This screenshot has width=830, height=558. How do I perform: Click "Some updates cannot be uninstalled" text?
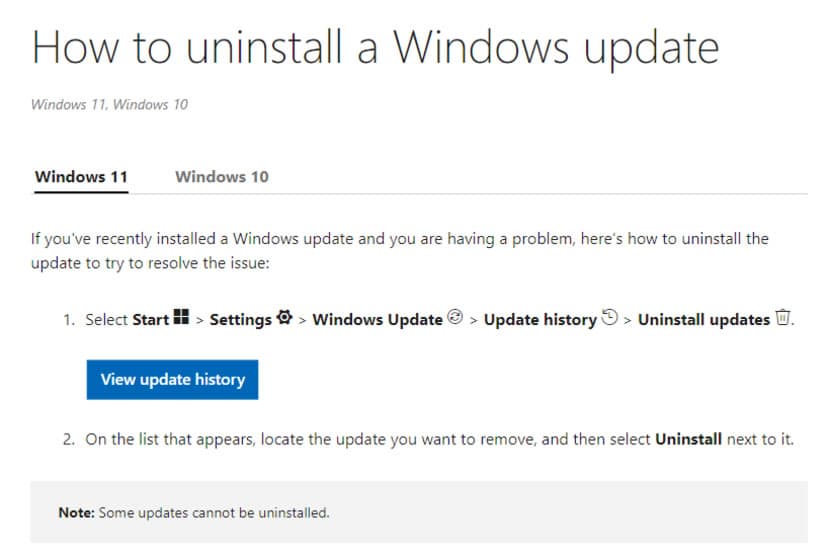pos(213,514)
